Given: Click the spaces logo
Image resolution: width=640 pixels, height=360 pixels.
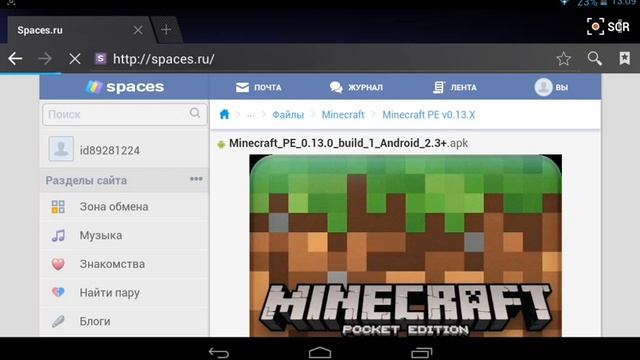Looking at the screenshot, I should pos(124,87).
